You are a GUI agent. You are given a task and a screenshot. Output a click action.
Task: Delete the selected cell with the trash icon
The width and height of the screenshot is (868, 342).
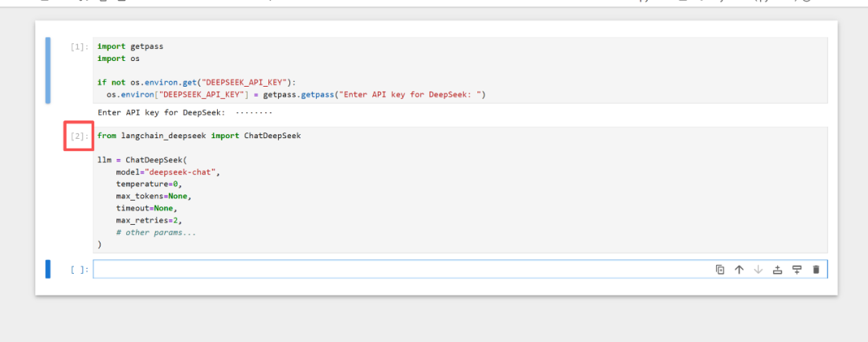(x=816, y=270)
